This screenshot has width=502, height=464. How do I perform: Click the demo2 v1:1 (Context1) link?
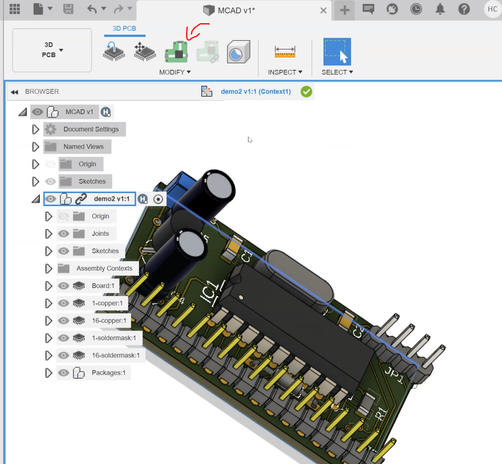pos(256,92)
